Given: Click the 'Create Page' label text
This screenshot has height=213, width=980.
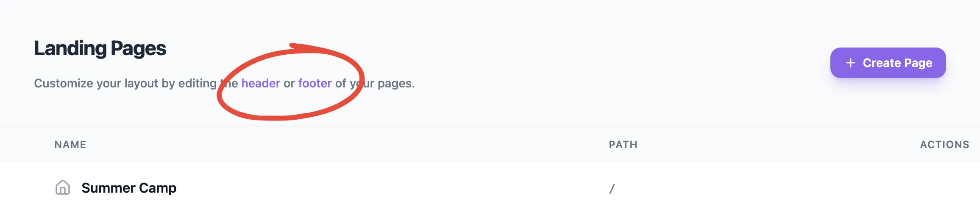Looking at the screenshot, I should [x=898, y=63].
